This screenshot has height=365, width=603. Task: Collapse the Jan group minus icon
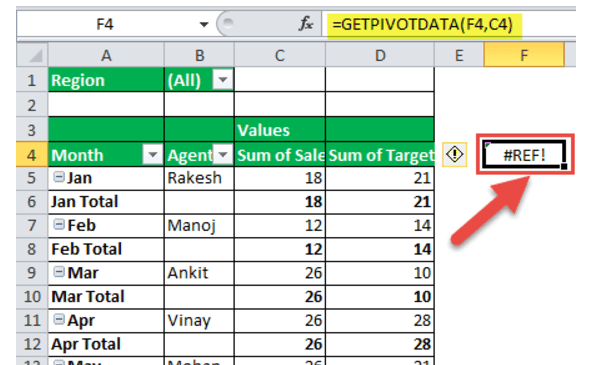[x=58, y=177]
